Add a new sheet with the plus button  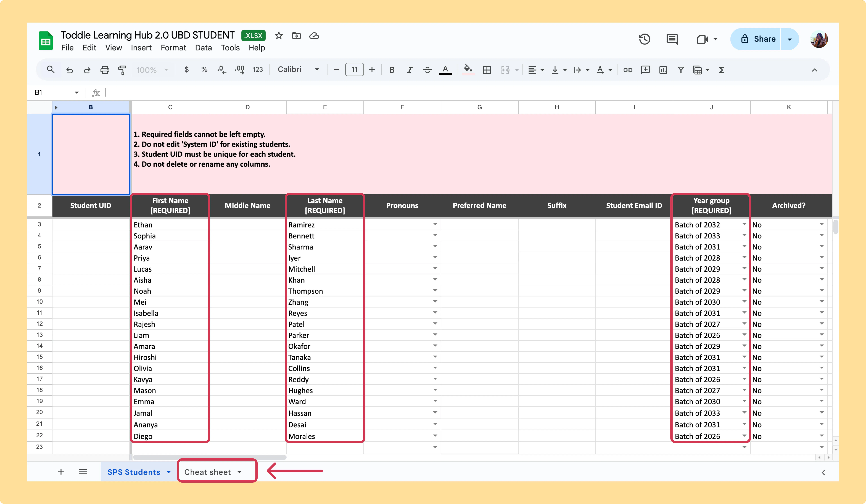click(x=61, y=472)
